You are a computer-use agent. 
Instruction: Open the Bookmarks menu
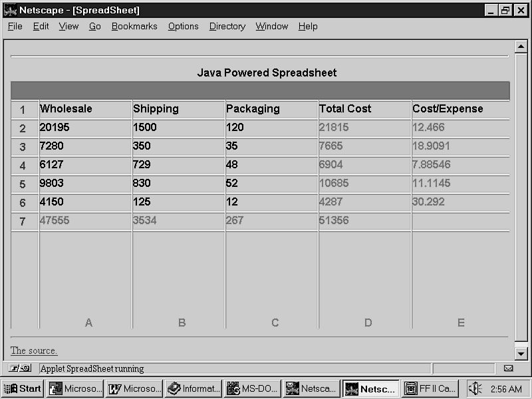[x=134, y=27]
